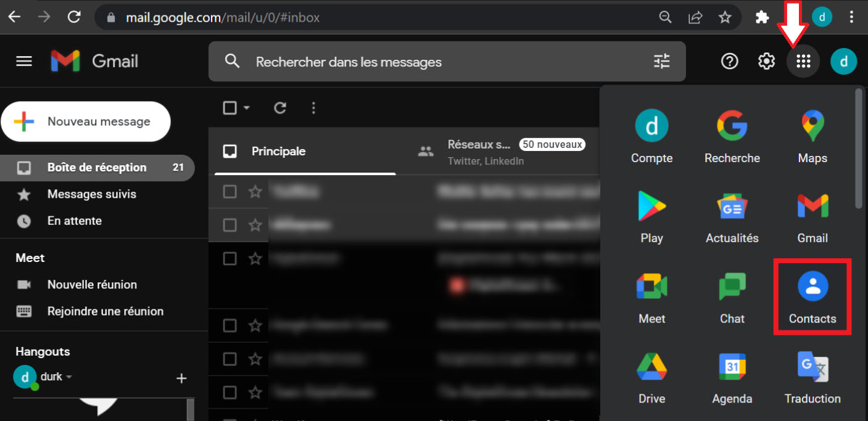Open Google Traduction app
This screenshot has height=421, width=868.
pyautogui.click(x=812, y=376)
